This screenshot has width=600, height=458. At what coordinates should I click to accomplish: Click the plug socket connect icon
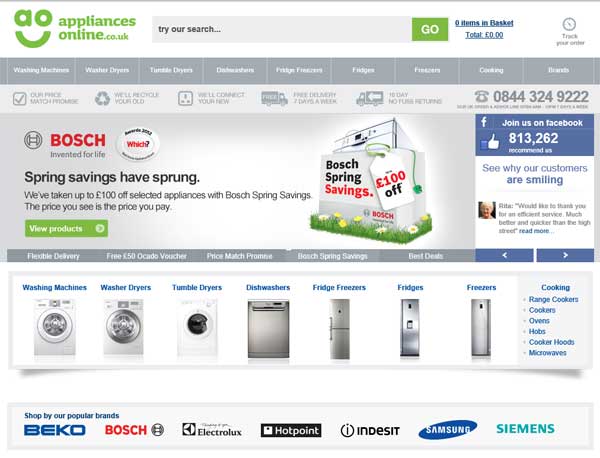pos(185,98)
